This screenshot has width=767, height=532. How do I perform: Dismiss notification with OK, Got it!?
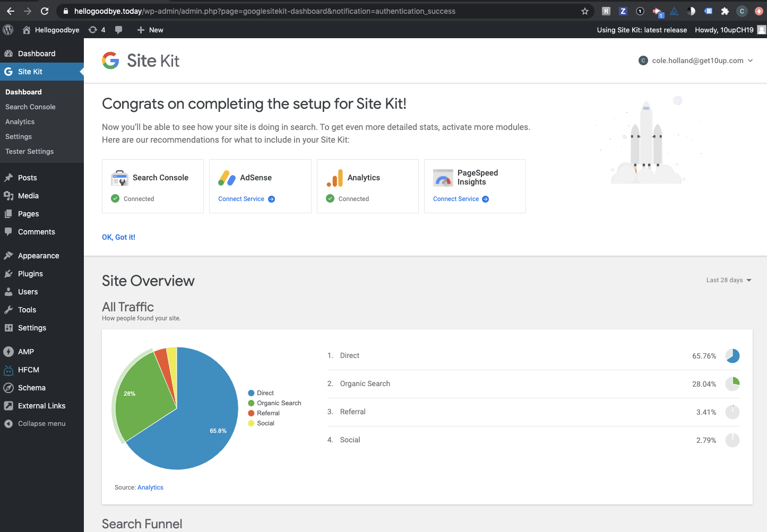pyautogui.click(x=118, y=237)
